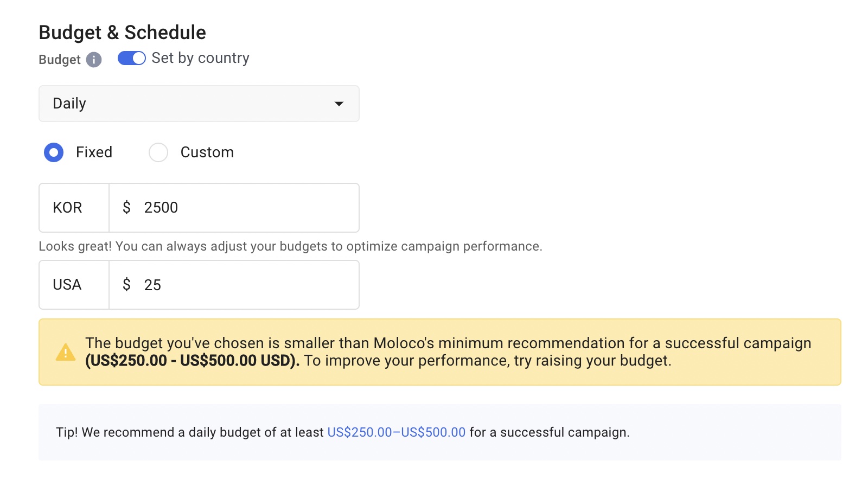The image size is (868, 486).
Task: Click the 'Looks great!' helper message
Action: click(290, 246)
